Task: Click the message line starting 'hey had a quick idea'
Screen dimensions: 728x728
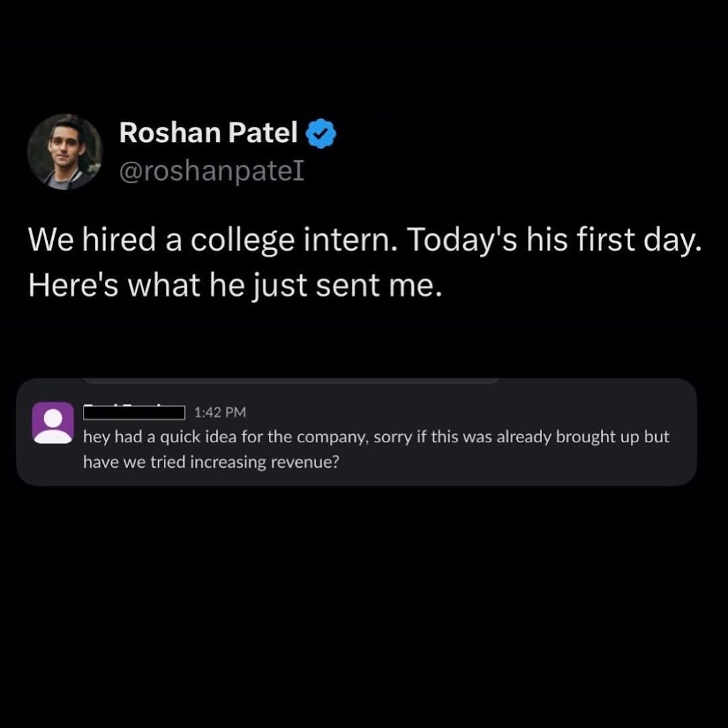Action: click(376, 437)
